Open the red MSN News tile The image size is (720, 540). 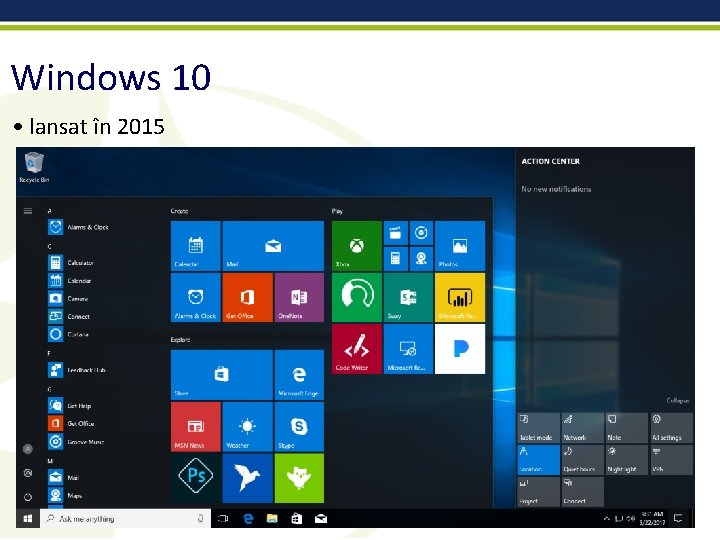click(x=196, y=427)
